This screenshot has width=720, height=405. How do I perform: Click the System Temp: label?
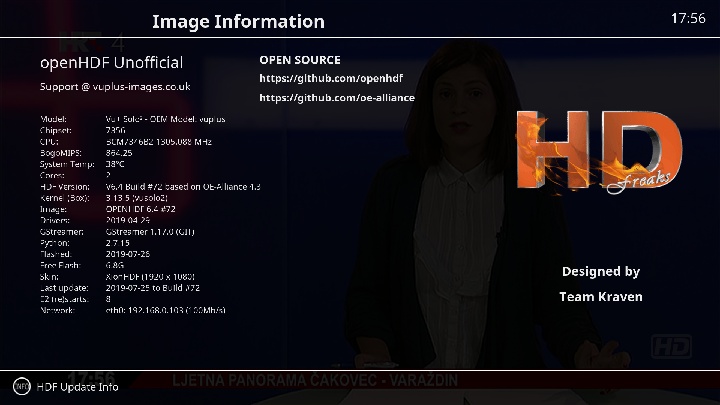coord(67,164)
